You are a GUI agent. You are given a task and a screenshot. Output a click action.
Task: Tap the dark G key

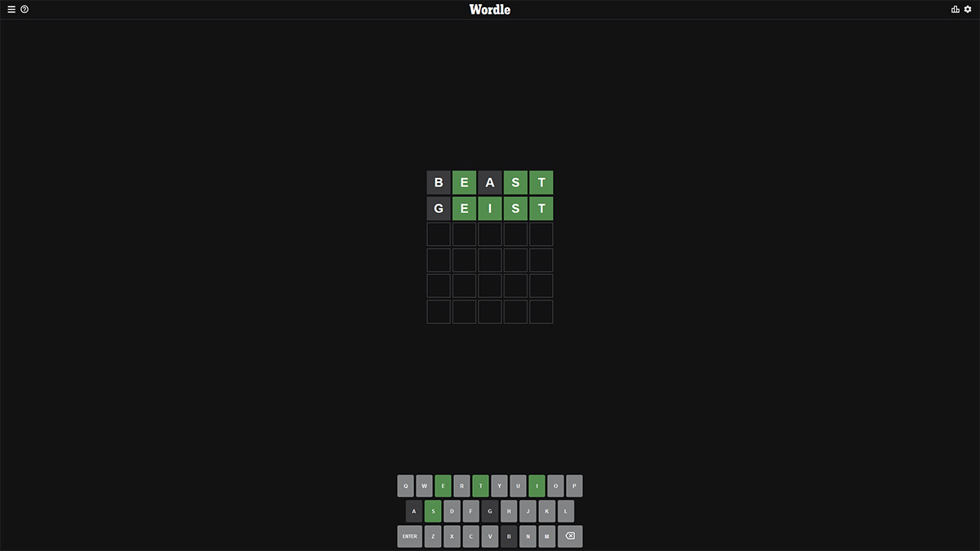[490, 511]
